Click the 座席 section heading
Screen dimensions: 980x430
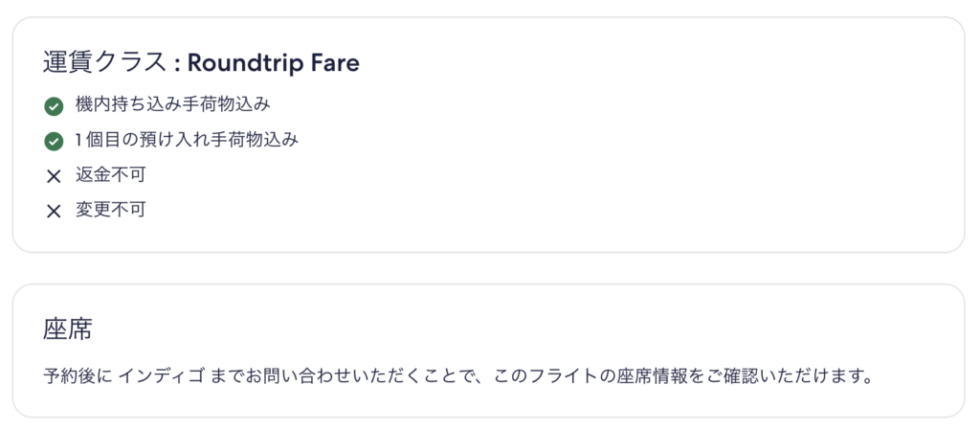tap(67, 329)
